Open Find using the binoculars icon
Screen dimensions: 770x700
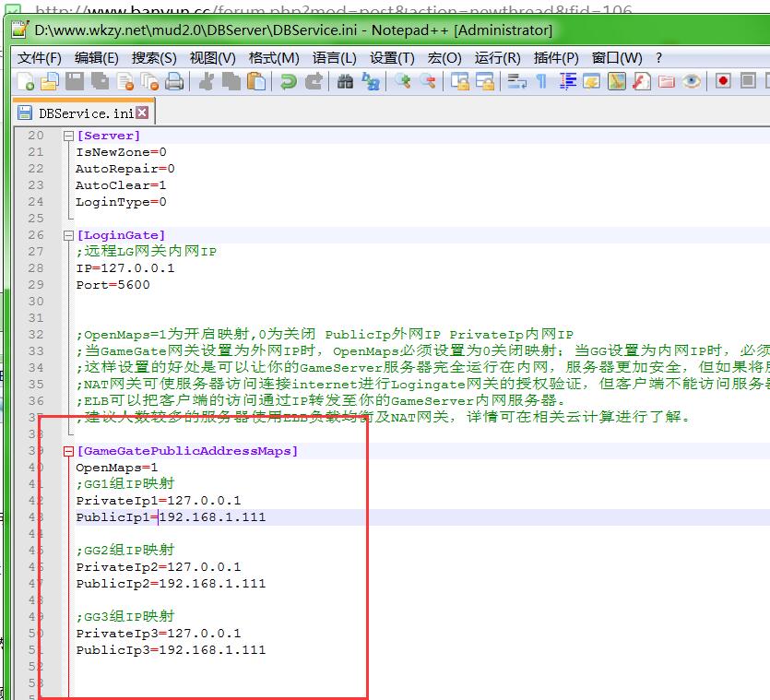pos(345,82)
